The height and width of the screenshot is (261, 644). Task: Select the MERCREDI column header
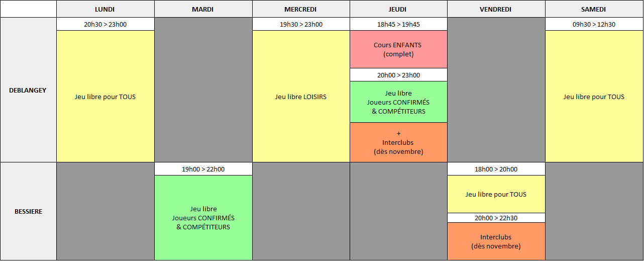coord(301,9)
